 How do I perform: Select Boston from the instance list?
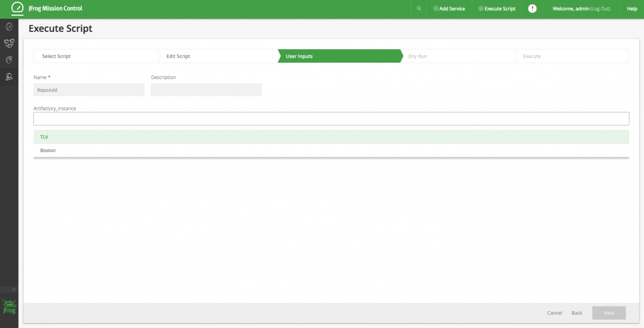coord(331,150)
